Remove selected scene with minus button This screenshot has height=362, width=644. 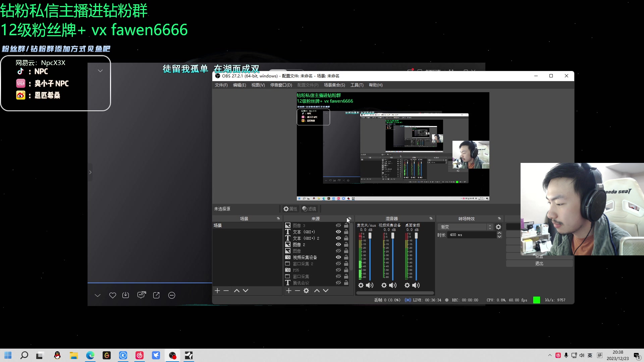(x=226, y=291)
